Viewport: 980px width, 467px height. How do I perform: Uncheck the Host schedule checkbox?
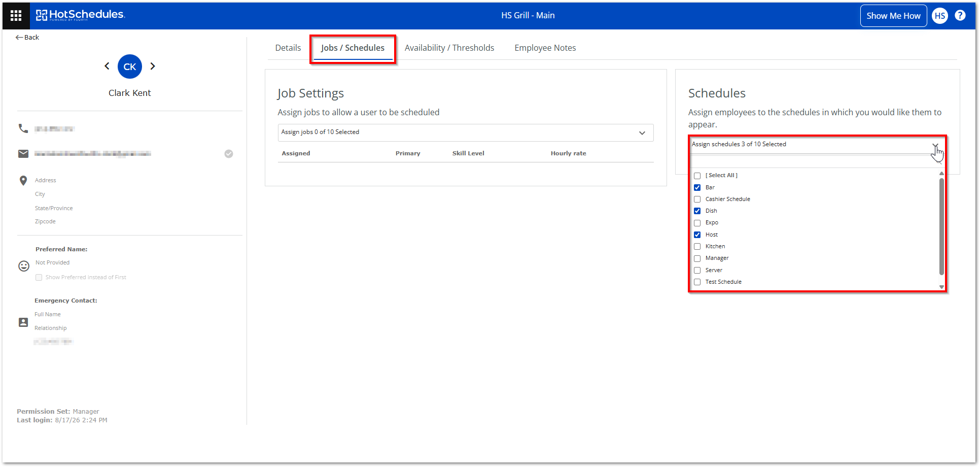tap(697, 235)
